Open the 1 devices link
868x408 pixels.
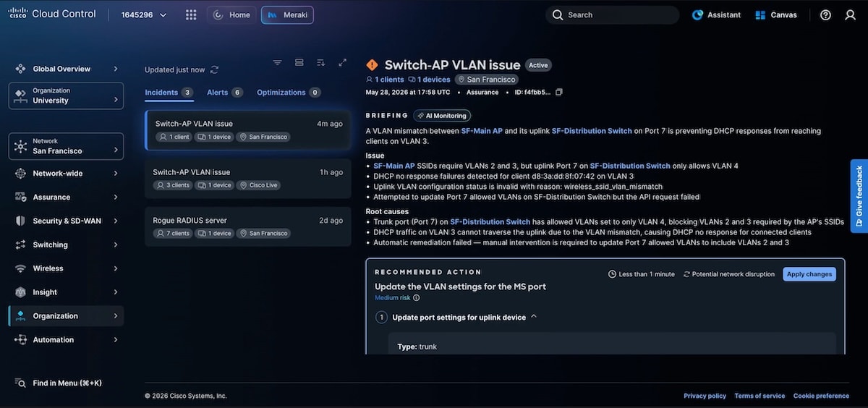click(x=429, y=80)
